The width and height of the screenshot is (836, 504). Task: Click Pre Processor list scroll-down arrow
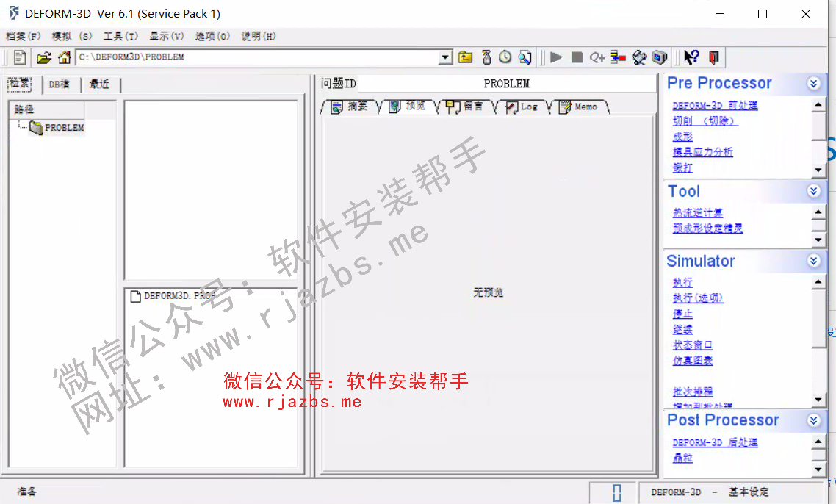818,170
